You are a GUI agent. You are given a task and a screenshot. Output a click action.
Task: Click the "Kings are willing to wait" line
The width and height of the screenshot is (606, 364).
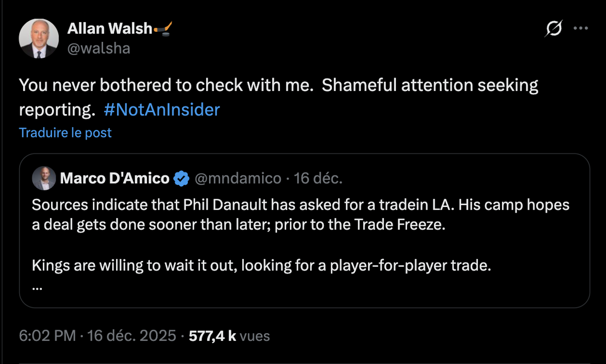[261, 266]
